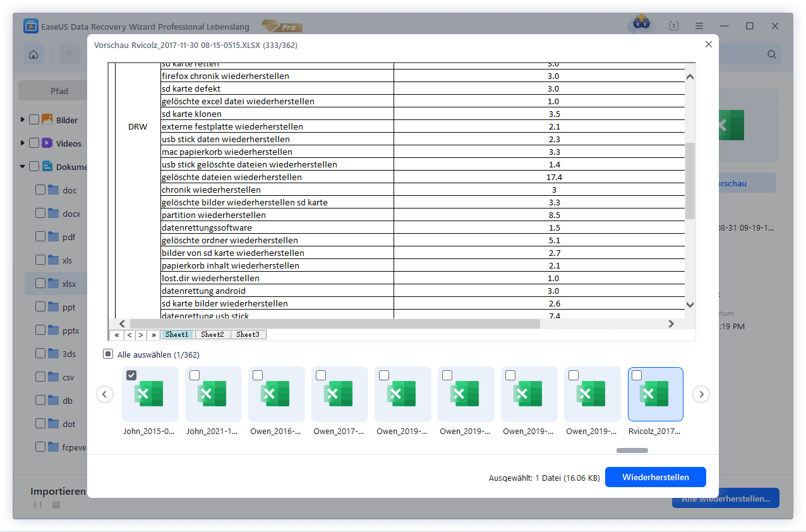The height and width of the screenshot is (532, 806).
Task: Select the Rvicolz_2017... Excel thumbnail
Action: 656,394
